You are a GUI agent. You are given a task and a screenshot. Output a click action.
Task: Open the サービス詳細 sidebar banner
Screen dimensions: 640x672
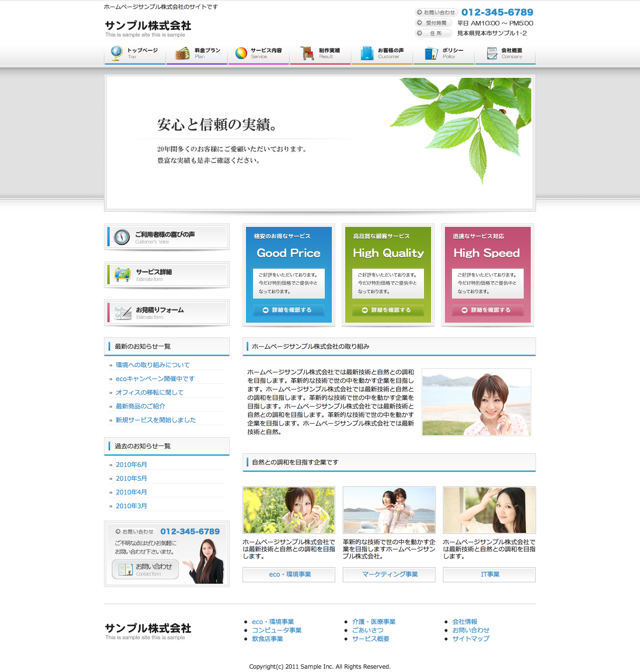tap(167, 275)
